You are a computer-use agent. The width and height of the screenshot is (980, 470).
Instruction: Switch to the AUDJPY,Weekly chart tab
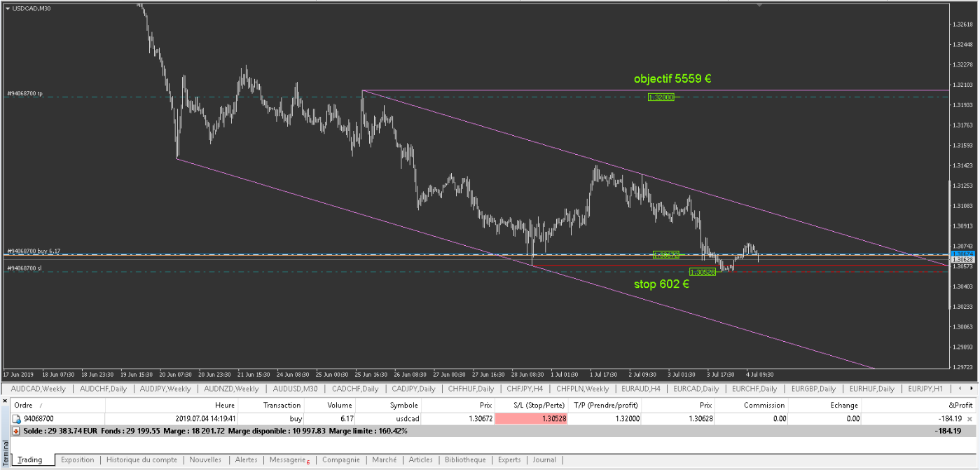pos(165,388)
